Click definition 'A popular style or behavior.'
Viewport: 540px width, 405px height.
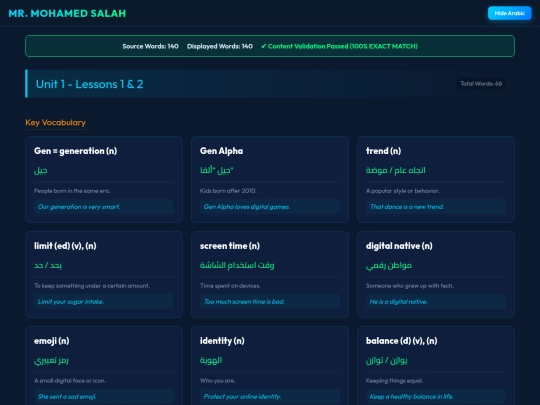point(403,191)
